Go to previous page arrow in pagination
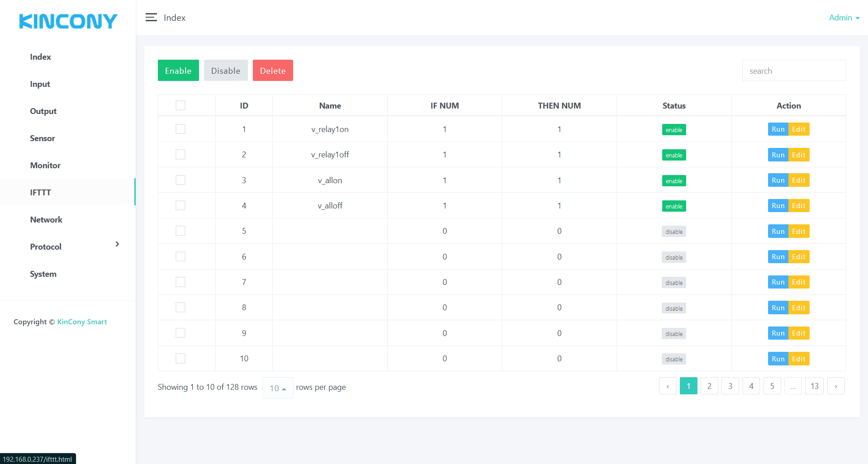 coord(667,386)
